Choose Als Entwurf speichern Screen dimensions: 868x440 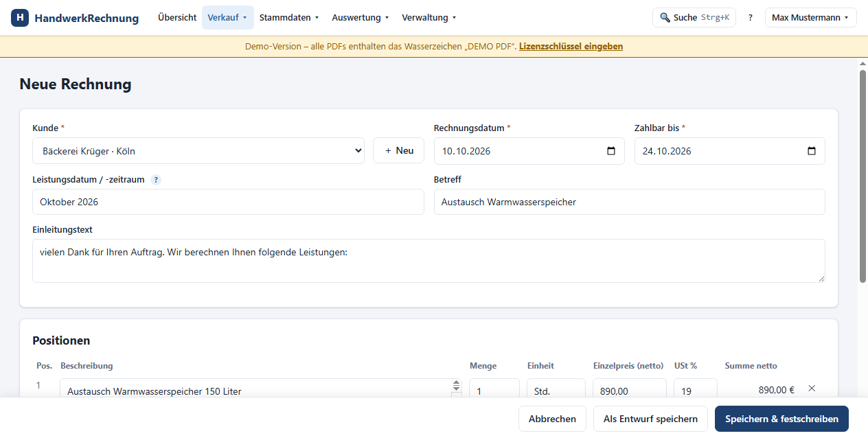[650, 419]
